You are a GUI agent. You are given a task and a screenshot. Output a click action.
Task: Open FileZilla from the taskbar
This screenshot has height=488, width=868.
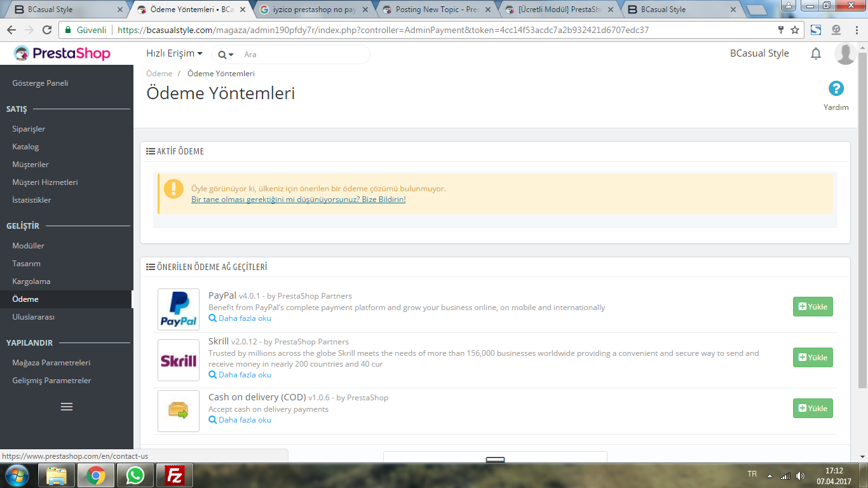[175, 475]
